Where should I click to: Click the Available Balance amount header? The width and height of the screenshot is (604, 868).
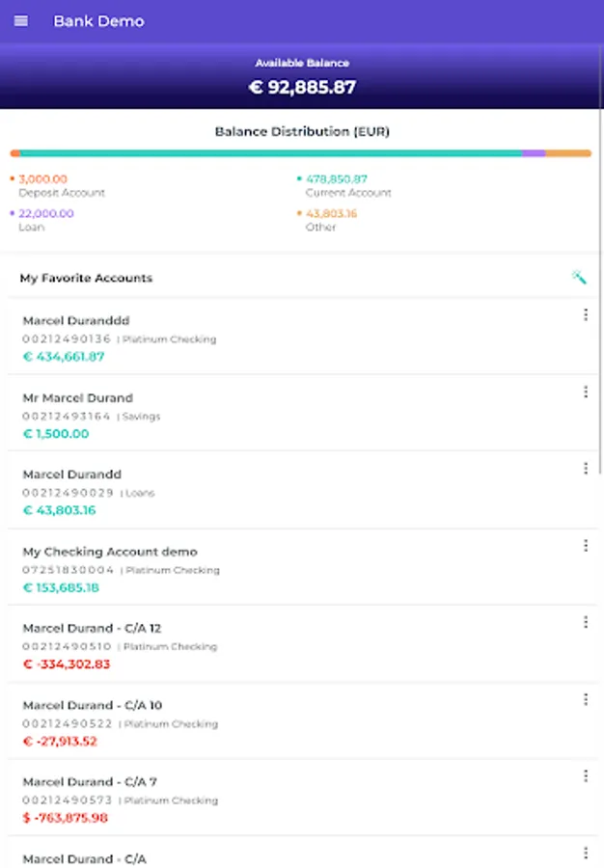[302, 87]
